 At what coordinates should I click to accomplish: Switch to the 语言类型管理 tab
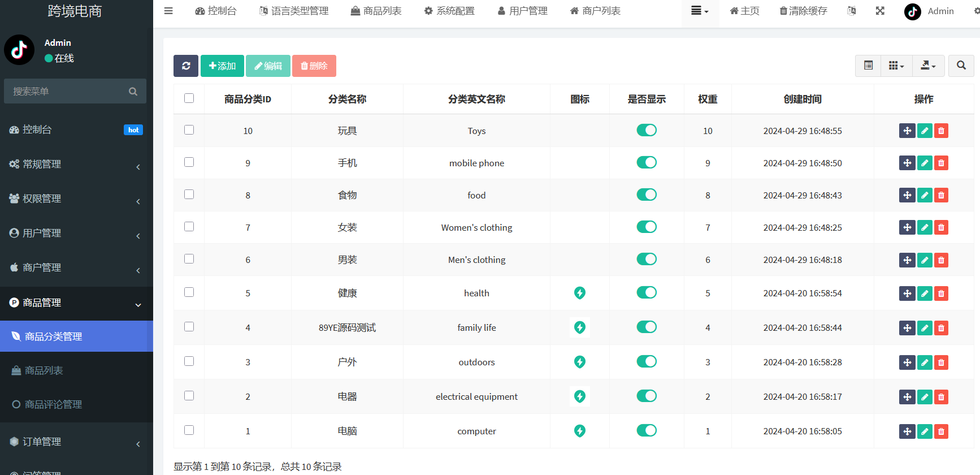294,11
